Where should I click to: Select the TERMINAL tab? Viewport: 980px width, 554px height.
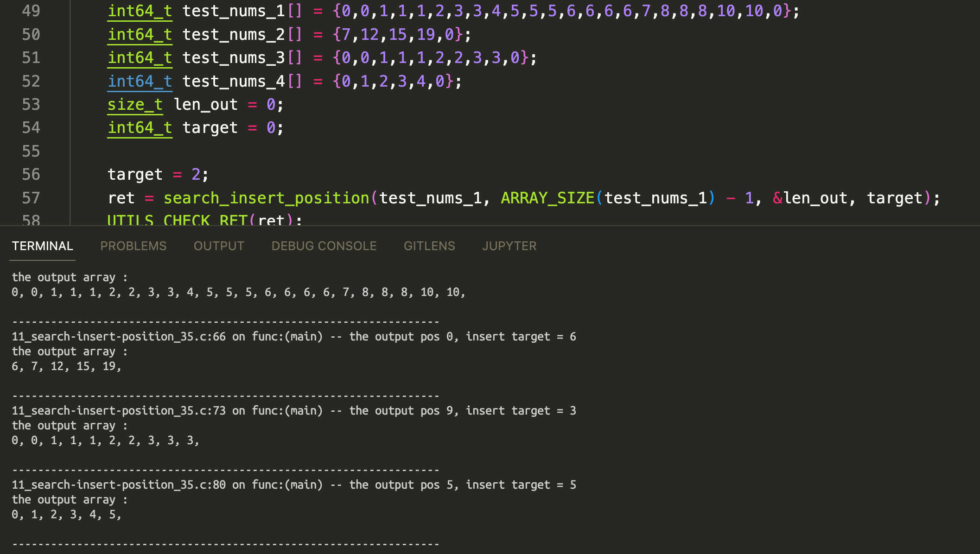(x=42, y=246)
